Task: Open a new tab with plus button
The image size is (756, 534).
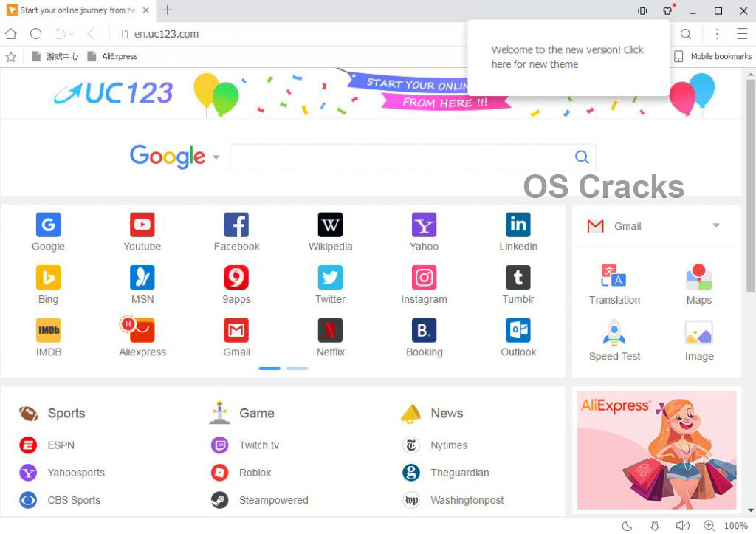Action: (x=168, y=10)
